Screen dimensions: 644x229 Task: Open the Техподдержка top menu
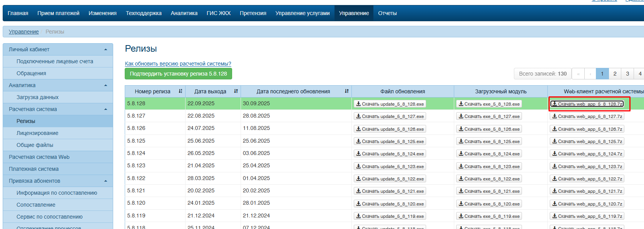click(x=144, y=13)
